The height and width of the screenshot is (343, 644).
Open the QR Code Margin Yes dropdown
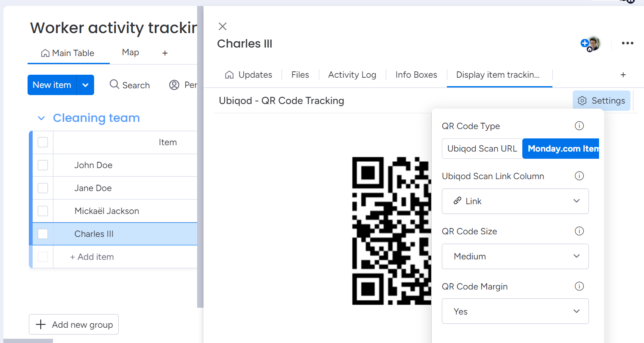[x=515, y=311]
